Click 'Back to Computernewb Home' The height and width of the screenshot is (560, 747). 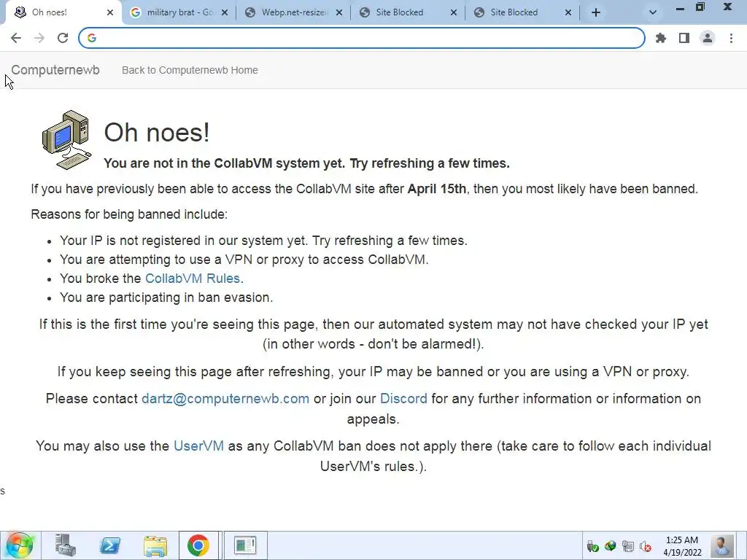(190, 70)
